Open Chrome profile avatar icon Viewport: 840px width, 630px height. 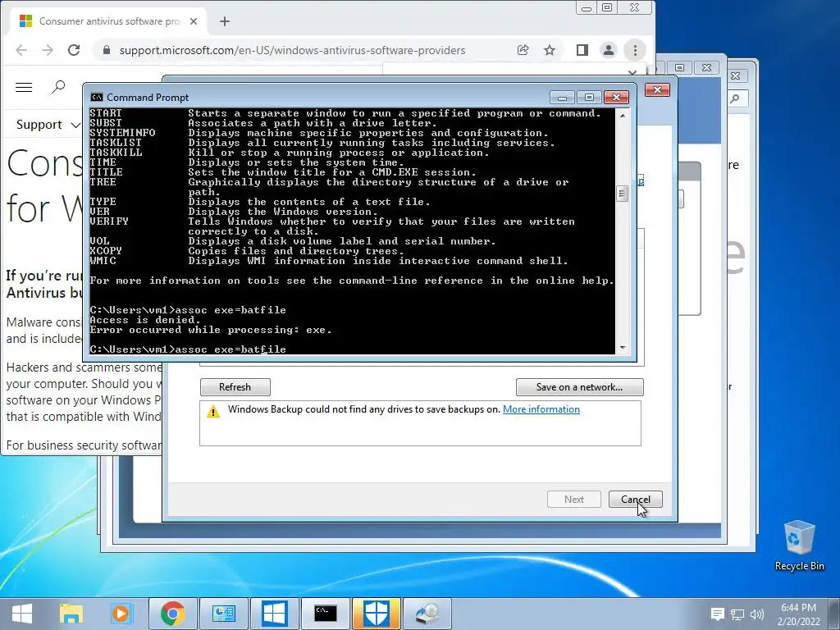click(x=609, y=50)
